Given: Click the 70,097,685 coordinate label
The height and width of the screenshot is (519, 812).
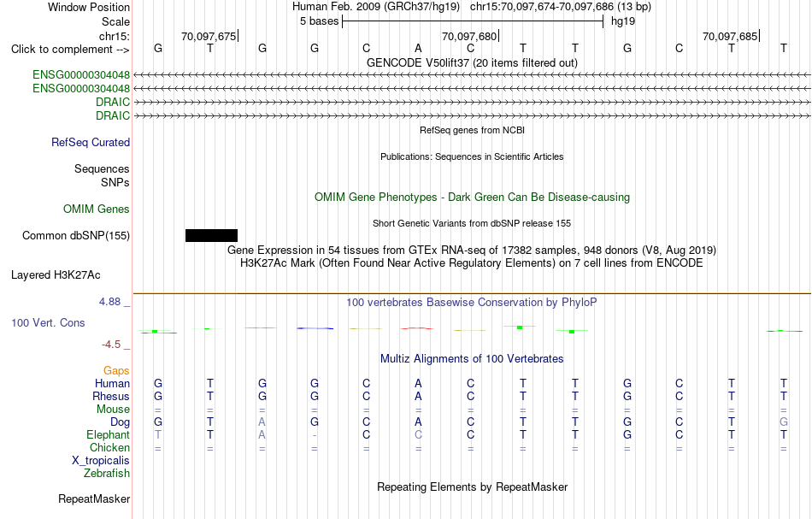Looking at the screenshot, I should point(730,36).
